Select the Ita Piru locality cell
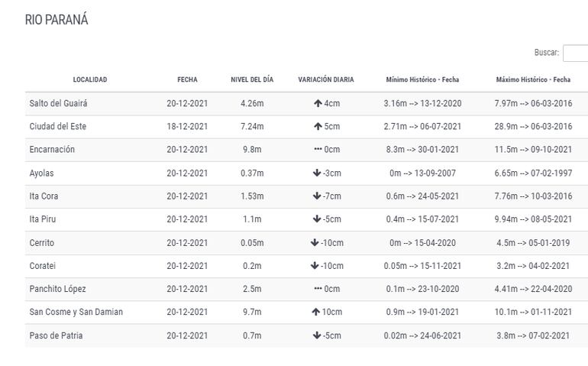The image size is (588, 366). 43,219
